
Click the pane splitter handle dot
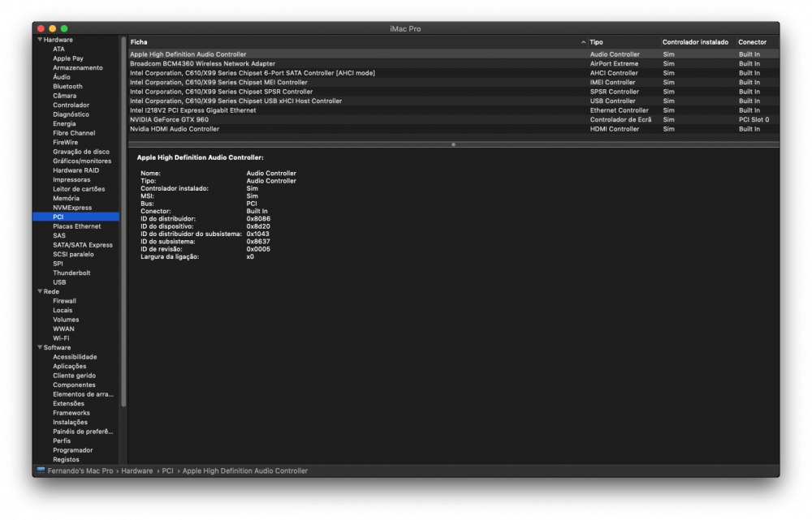(x=453, y=144)
